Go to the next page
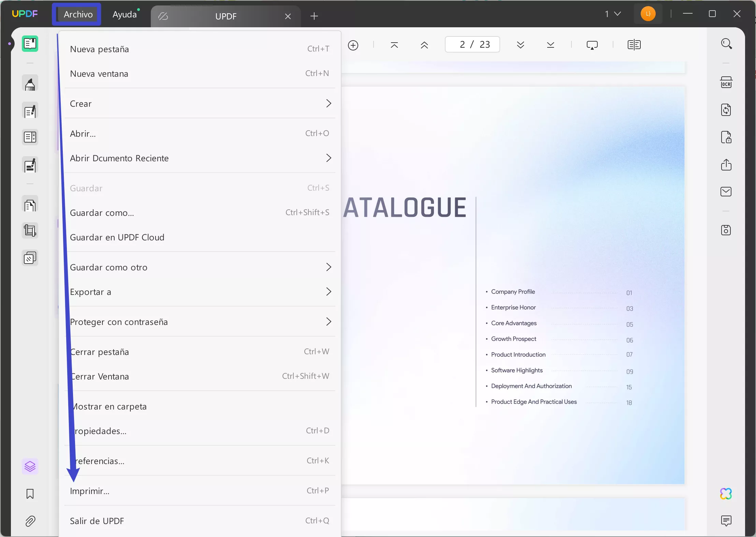 coord(521,45)
